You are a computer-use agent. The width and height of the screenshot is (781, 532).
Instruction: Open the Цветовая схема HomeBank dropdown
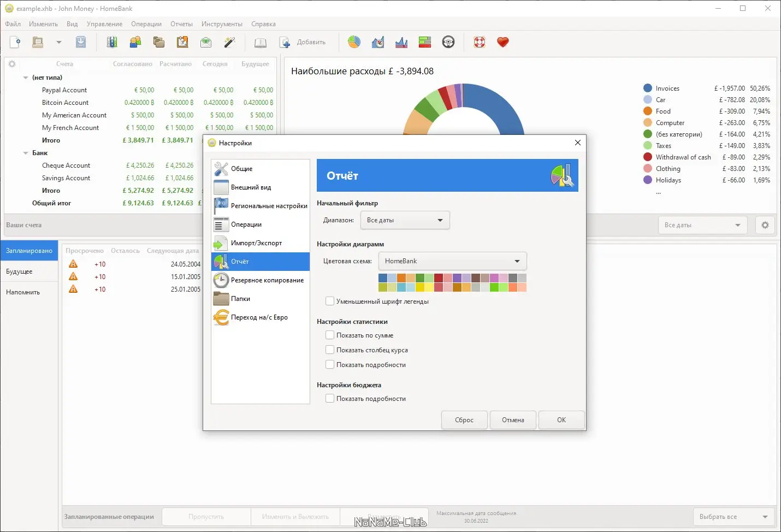click(x=452, y=261)
